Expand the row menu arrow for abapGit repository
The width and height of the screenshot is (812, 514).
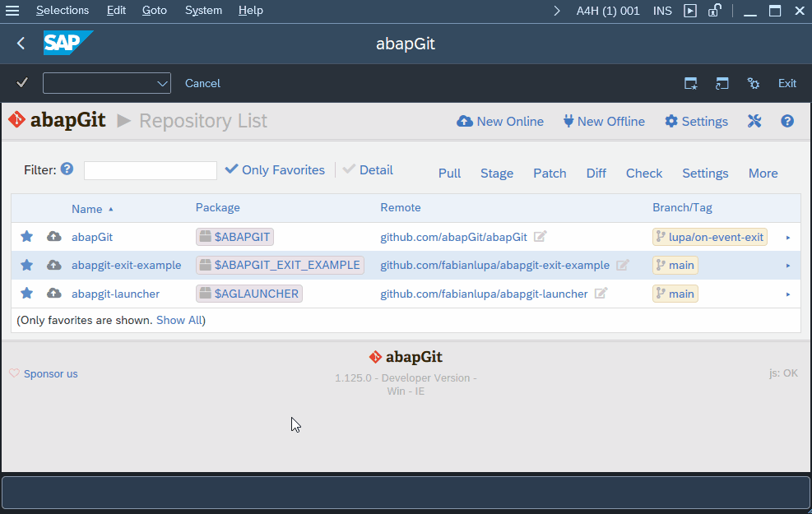tap(788, 238)
